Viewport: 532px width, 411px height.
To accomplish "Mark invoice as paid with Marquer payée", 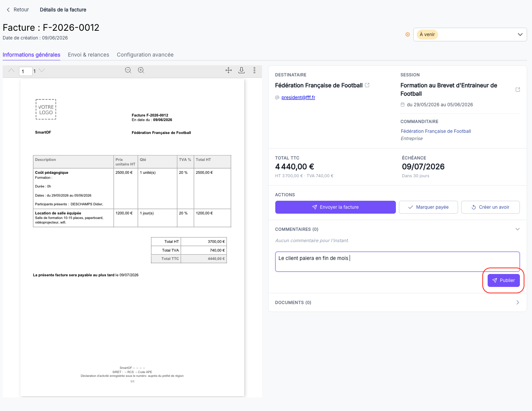I will [428, 207].
